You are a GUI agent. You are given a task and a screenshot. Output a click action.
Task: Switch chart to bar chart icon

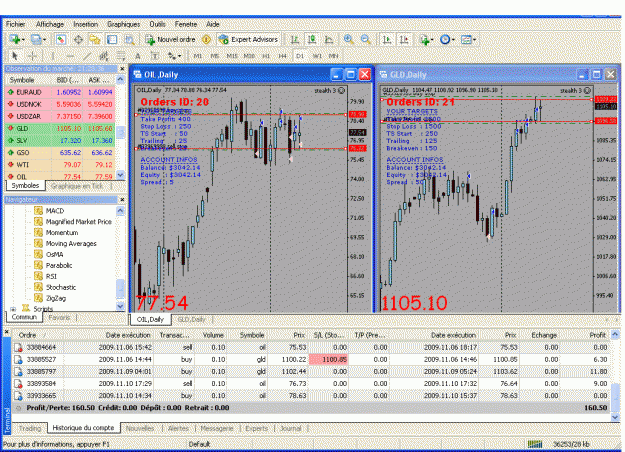pos(295,39)
